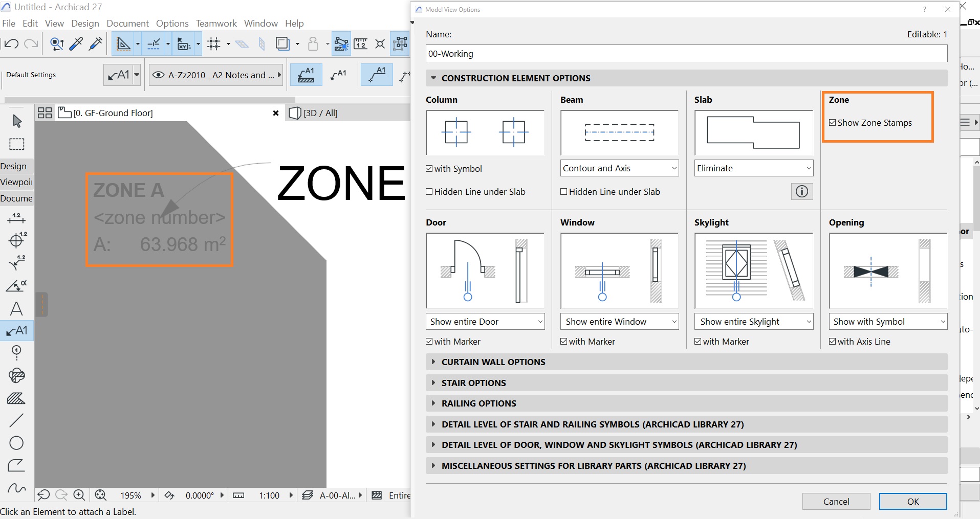Screen dimensions: 980x519
Task: Select the Label tool in toolbox
Action: click(x=17, y=331)
